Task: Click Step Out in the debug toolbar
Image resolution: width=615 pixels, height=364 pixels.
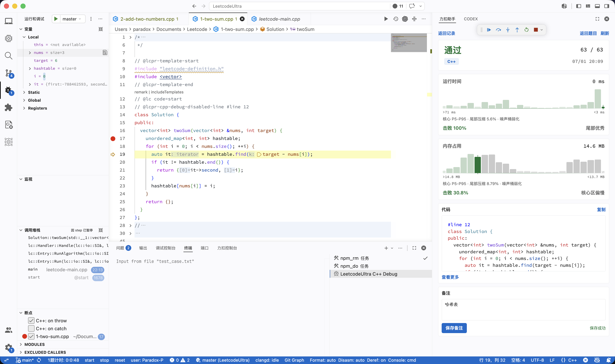Action: pyautogui.click(x=517, y=30)
